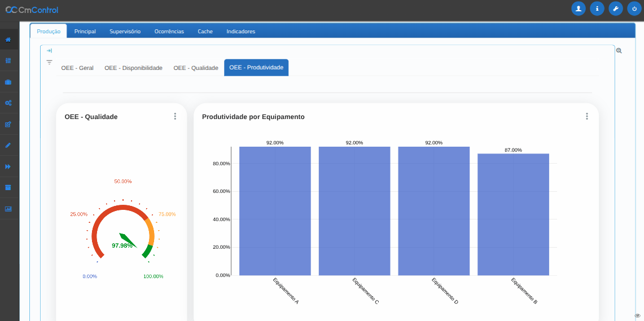Screen dimensions: 644x321
Task: Click the information icon in the header
Action: coord(597,9)
